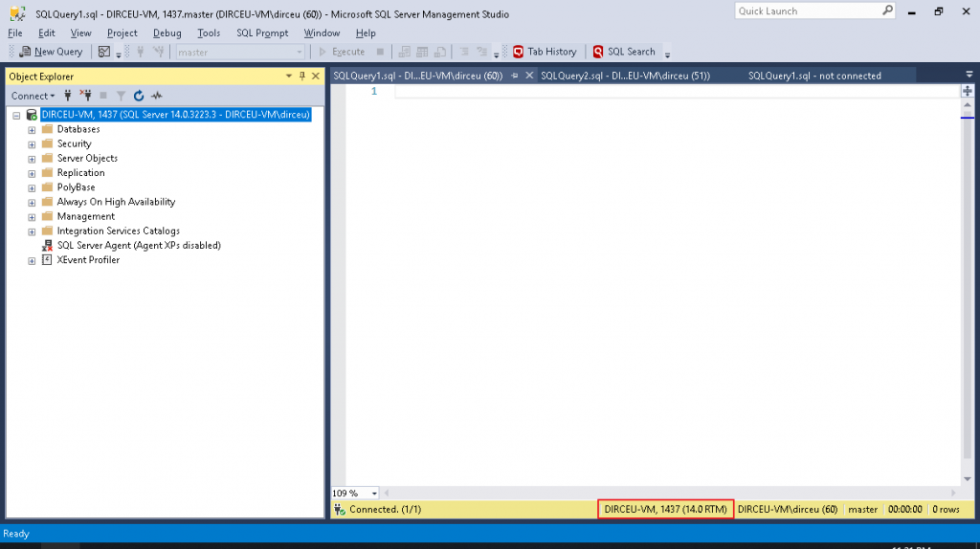
Task: Select the DIRCEU-VM, 1437 server node
Action: click(x=176, y=115)
